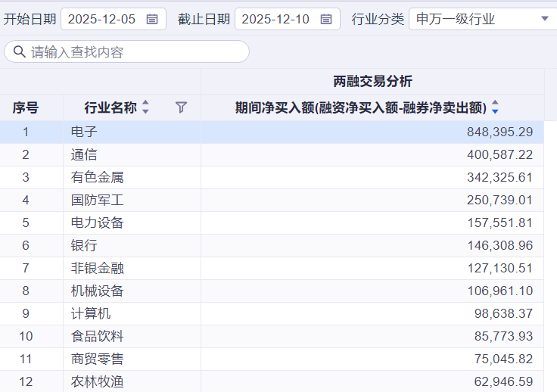Open the start date calendar icon
557x392 pixels.
click(152, 19)
